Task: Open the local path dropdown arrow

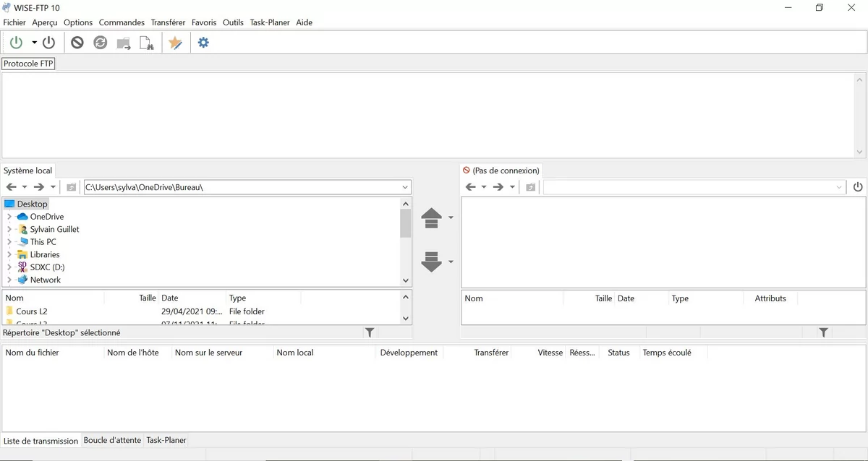Action: 405,187
